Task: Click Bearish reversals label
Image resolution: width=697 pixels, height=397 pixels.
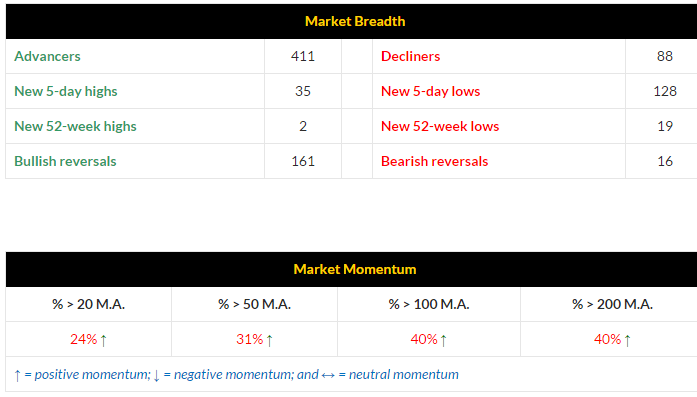Action: click(x=434, y=161)
